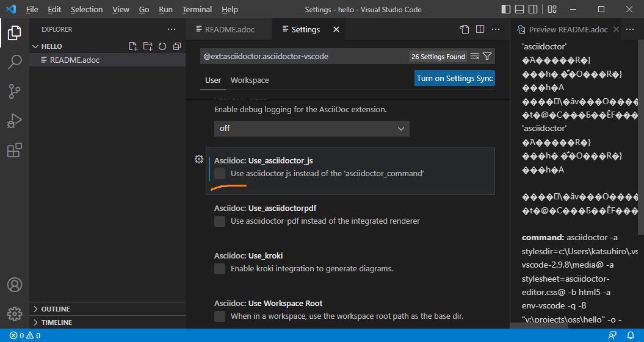Open the Run menu
644x342 pixels.
click(166, 9)
